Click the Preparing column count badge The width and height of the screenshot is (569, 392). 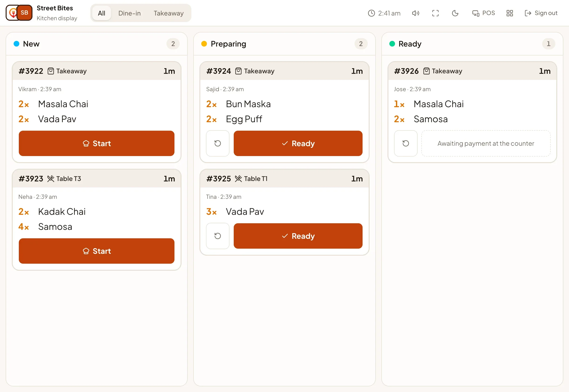tap(361, 44)
